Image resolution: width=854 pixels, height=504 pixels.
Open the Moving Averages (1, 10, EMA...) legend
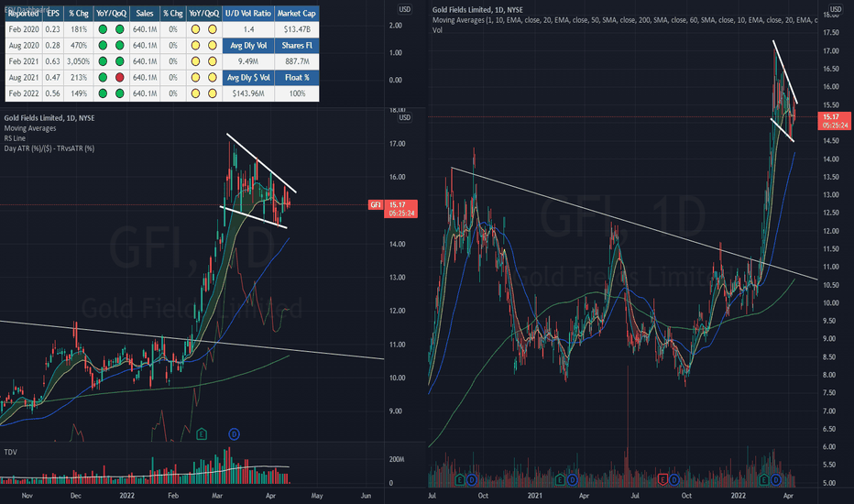625,20
